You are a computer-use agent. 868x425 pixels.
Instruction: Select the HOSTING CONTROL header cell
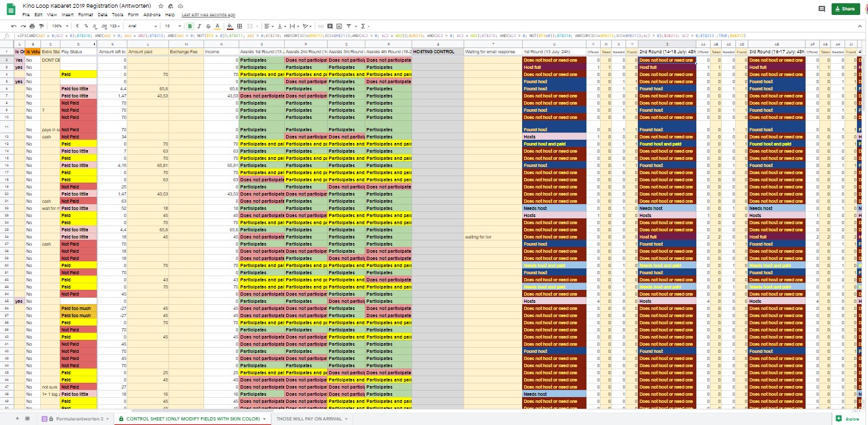(x=438, y=51)
